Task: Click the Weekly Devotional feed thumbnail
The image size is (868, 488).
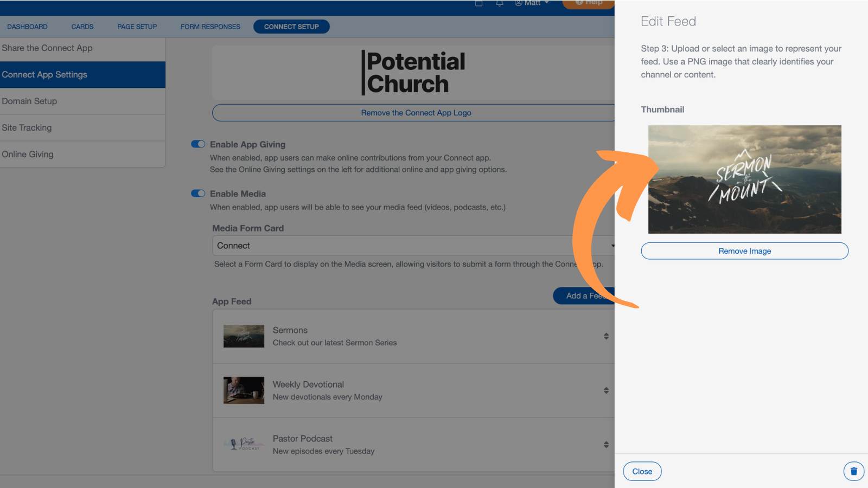Action: 244,390
